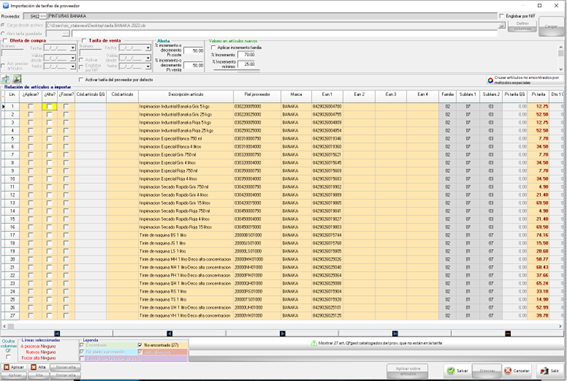Click Mostrar 27 art. QFgest catalogados button
This screenshot has width=567, height=381.
coord(376,343)
